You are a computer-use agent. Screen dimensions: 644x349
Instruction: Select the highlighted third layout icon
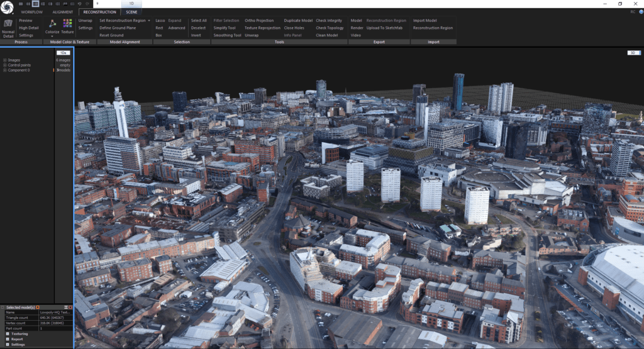pos(35,4)
